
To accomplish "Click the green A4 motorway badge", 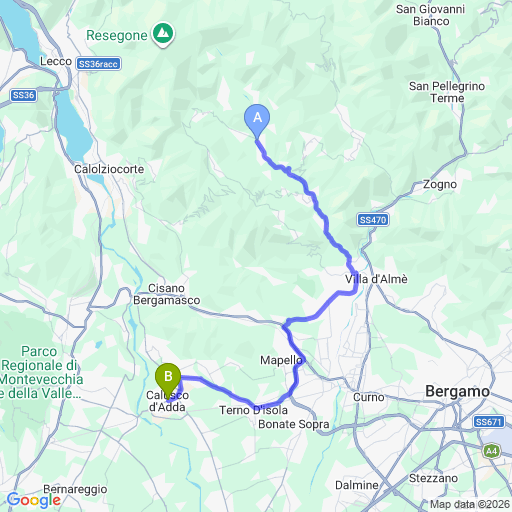I will tap(491, 452).
